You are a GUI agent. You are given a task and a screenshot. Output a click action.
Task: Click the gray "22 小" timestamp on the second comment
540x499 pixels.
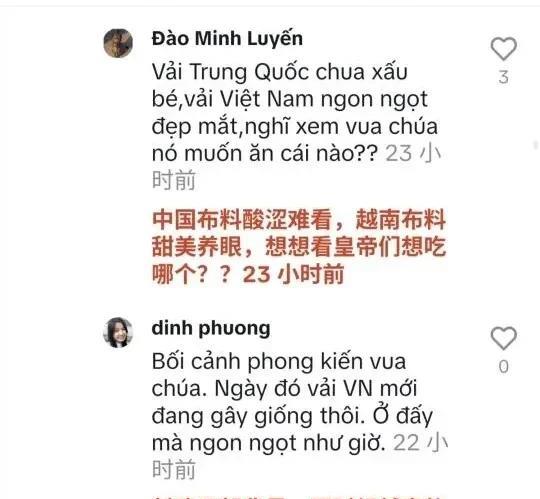coord(420,443)
